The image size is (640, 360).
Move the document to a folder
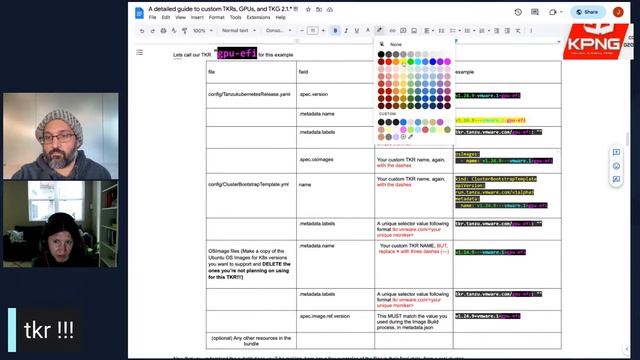319,9
